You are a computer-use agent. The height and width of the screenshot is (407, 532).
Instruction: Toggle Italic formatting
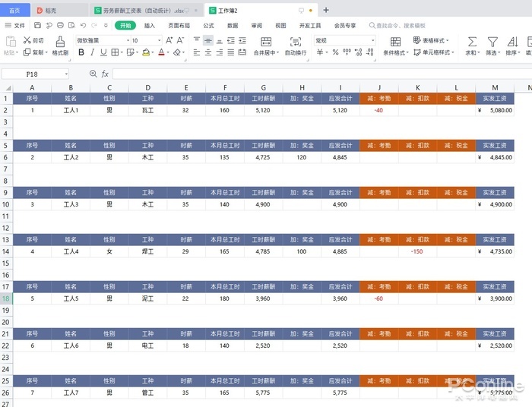92,52
